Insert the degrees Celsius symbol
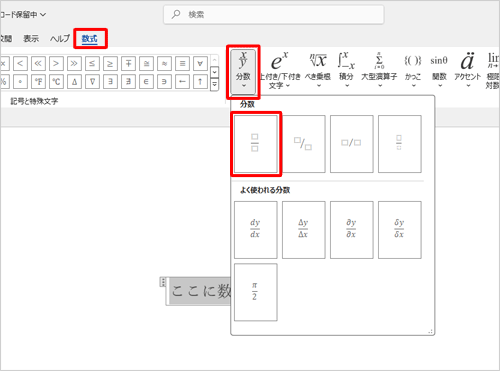This screenshot has height=371, width=500. coord(56,82)
